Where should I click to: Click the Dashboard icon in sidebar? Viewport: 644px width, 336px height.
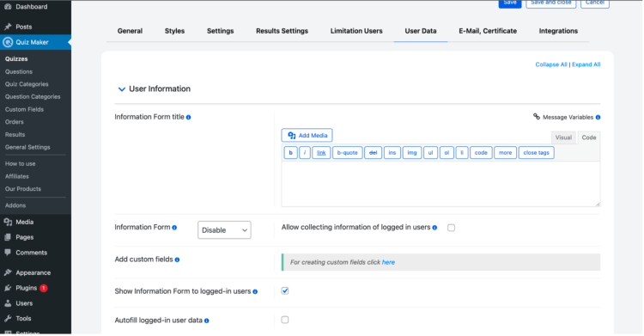click(x=8, y=7)
